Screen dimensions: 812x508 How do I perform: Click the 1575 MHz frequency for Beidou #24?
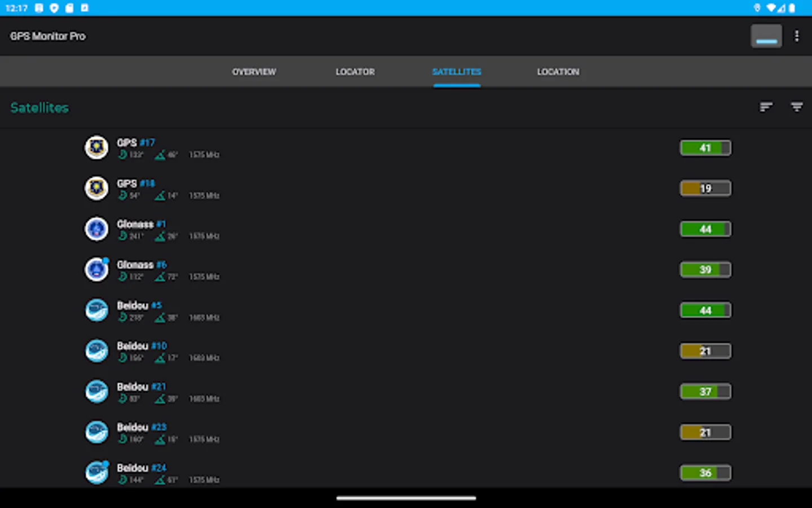[204, 480]
